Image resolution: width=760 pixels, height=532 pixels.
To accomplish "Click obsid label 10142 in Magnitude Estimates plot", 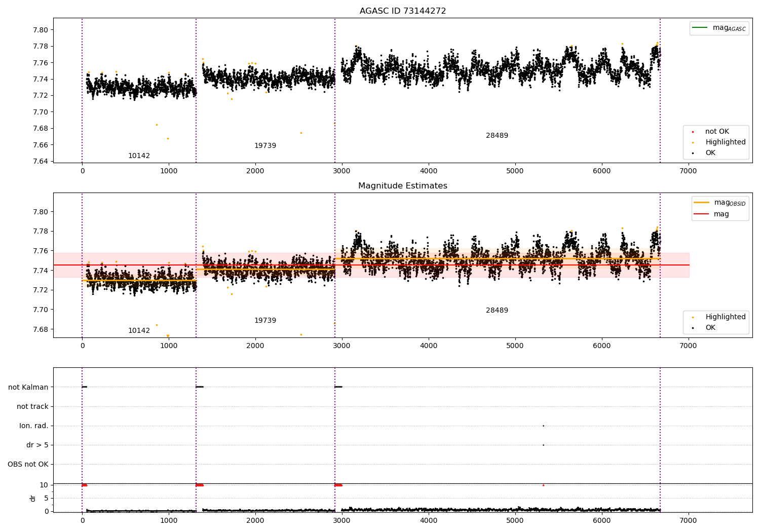I will click(139, 330).
